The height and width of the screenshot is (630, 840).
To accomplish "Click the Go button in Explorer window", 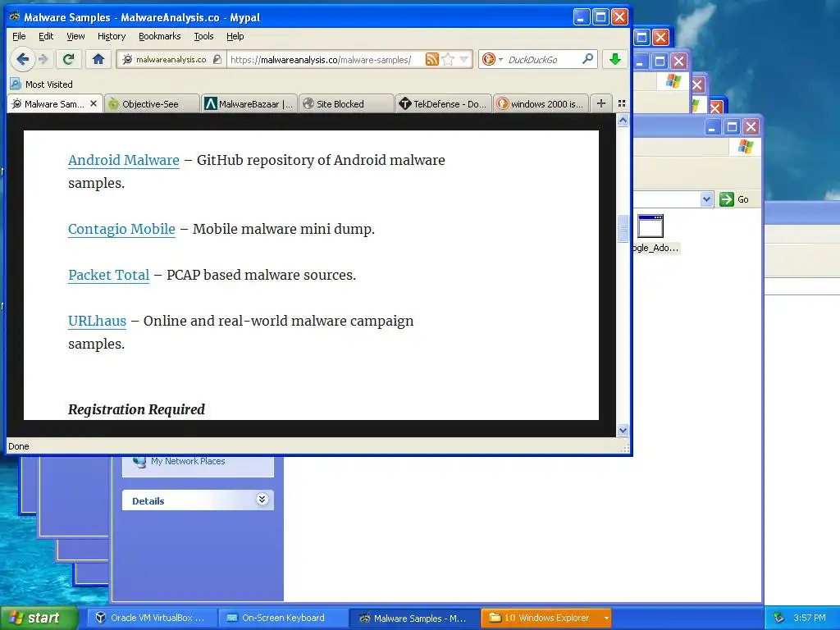I will pos(734,199).
